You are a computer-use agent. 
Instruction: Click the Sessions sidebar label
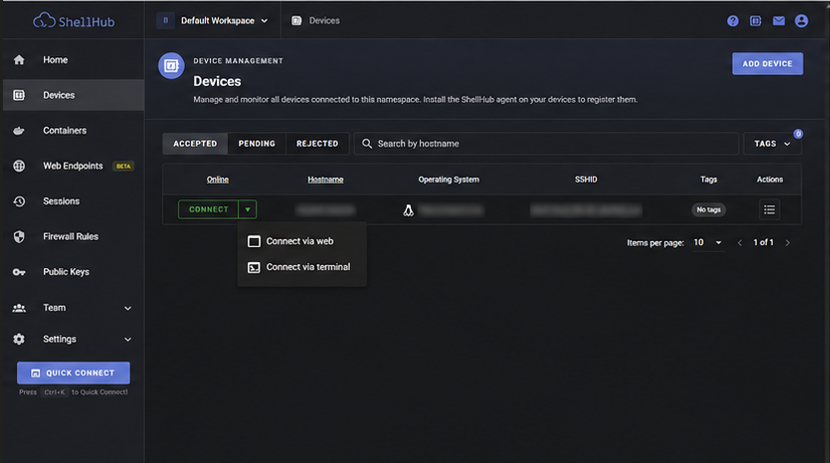61,201
